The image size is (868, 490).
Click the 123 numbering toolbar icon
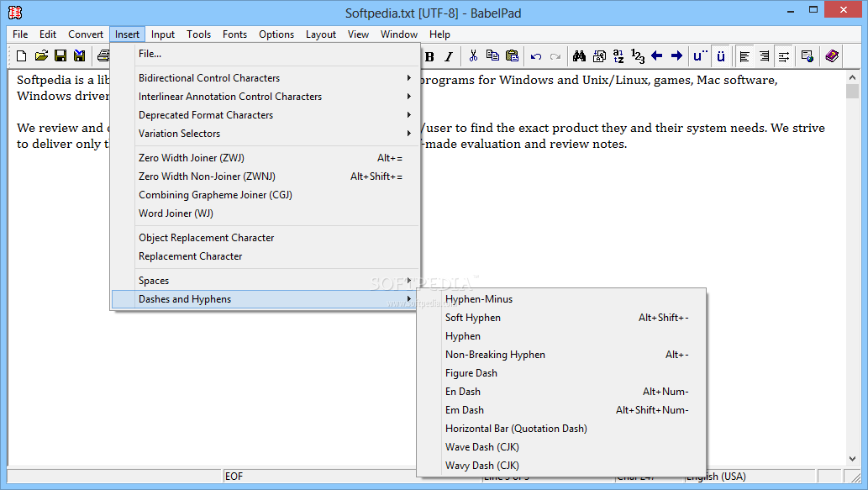point(638,56)
